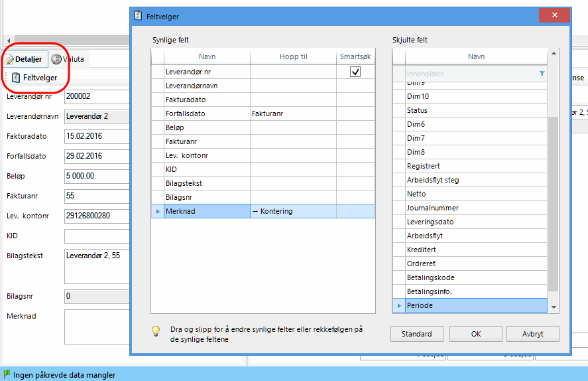Switch to the Detaljer tab
The width and height of the screenshot is (588, 381).
24,59
